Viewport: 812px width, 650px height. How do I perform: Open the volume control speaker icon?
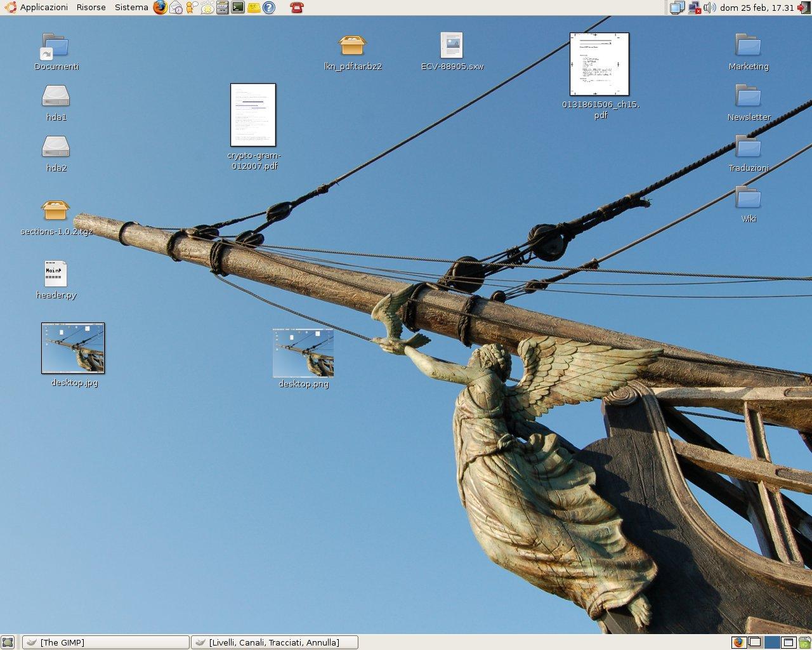click(x=709, y=8)
